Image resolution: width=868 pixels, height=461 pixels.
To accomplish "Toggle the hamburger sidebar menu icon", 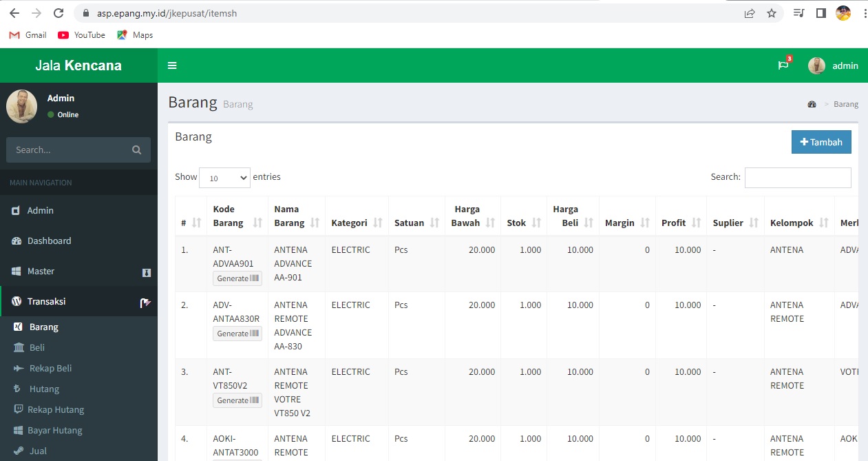I will [172, 65].
